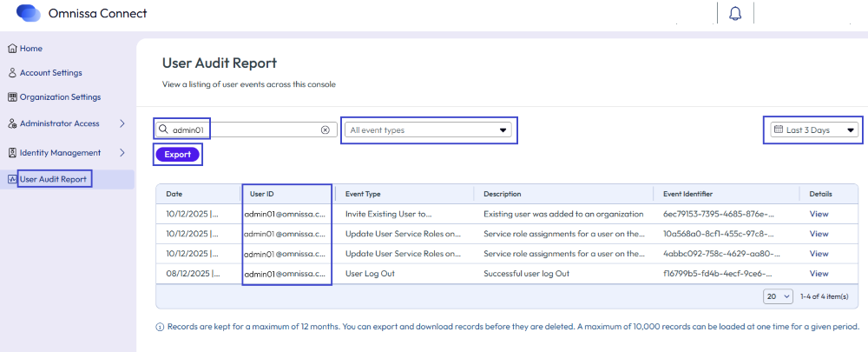Image resolution: width=868 pixels, height=352 pixels.
Task: Expand the Administrator Access chevron
Action: pyautogui.click(x=122, y=123)
